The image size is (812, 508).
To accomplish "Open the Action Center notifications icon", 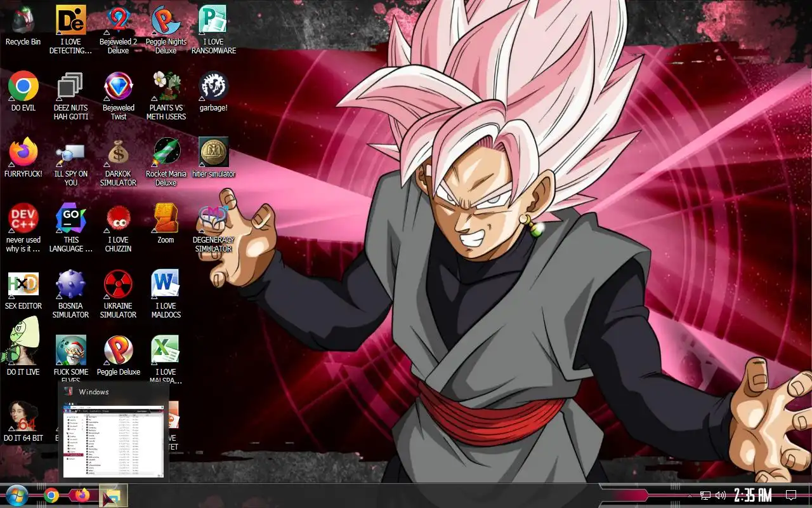I will coord(791,495).
